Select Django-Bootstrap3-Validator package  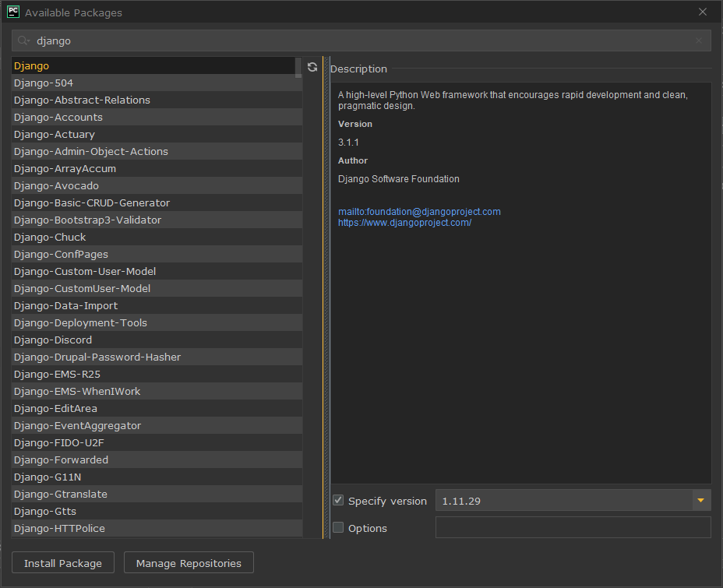pos(157,220)
